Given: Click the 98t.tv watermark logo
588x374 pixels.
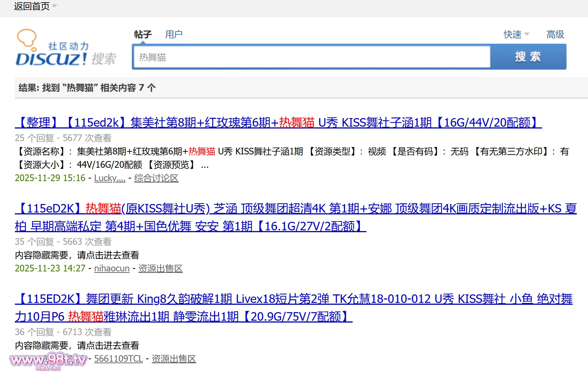Looking at the screenshot, I should coord(49,360).
